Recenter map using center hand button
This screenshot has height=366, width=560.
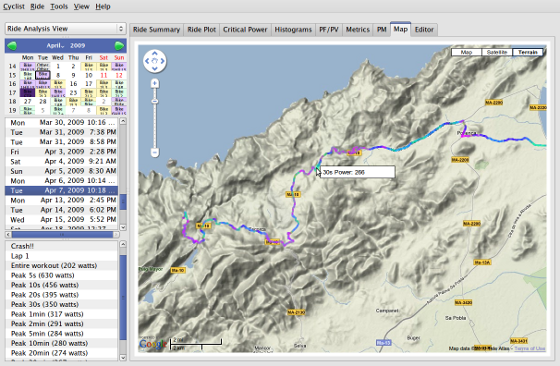155,61
